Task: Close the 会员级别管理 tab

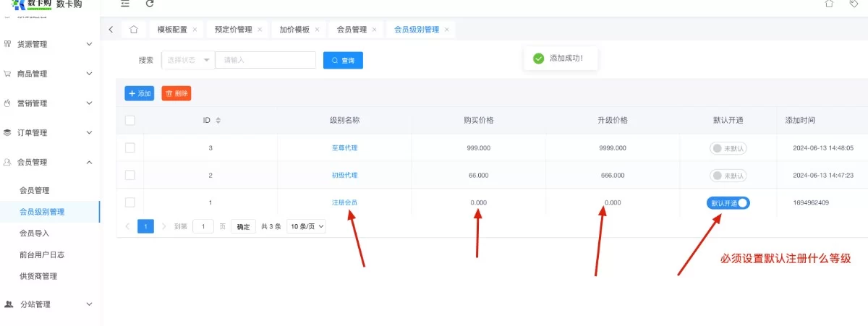Action: 447,30
